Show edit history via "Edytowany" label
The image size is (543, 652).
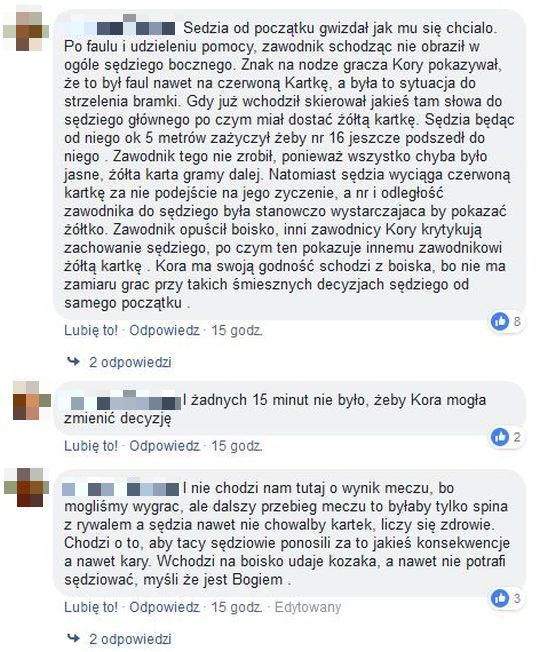coord(308,607)
